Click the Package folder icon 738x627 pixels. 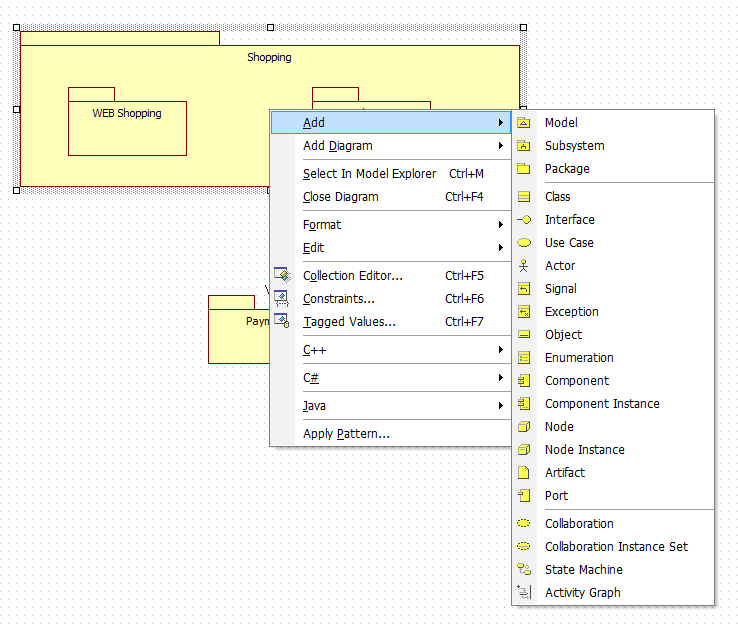click(524, 169)
